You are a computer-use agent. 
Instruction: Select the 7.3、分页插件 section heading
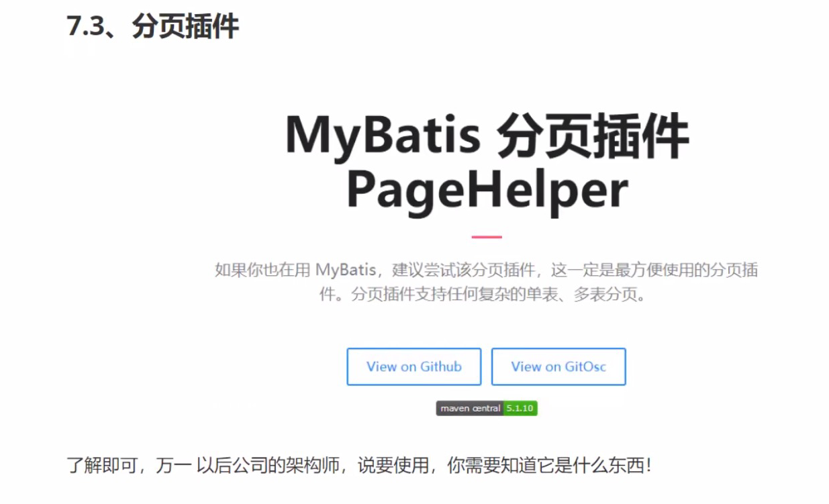pos(153,27)
